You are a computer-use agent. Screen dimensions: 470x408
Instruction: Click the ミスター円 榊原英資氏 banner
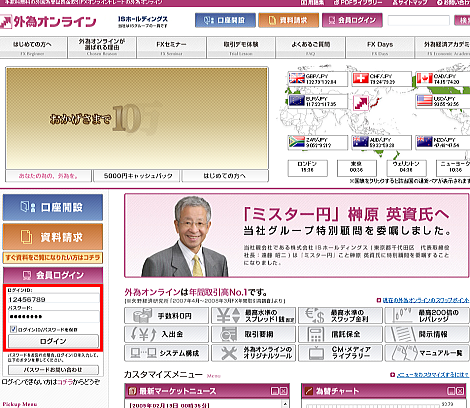coord(297,235)
